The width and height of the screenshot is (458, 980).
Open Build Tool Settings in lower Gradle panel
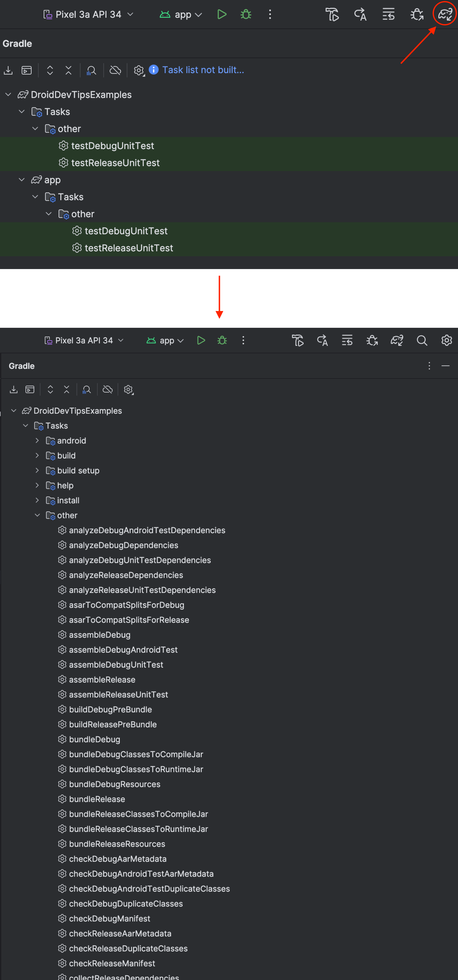click(x=129, y=390)
